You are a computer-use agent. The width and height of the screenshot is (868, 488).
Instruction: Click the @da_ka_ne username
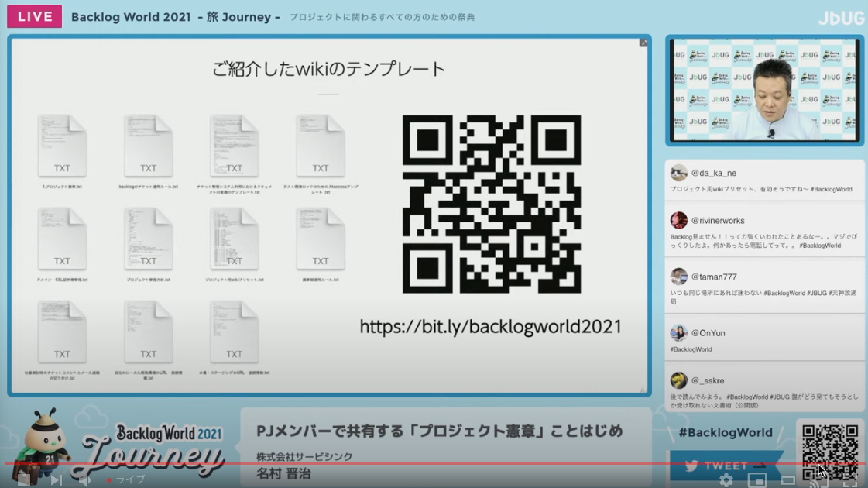714,173
